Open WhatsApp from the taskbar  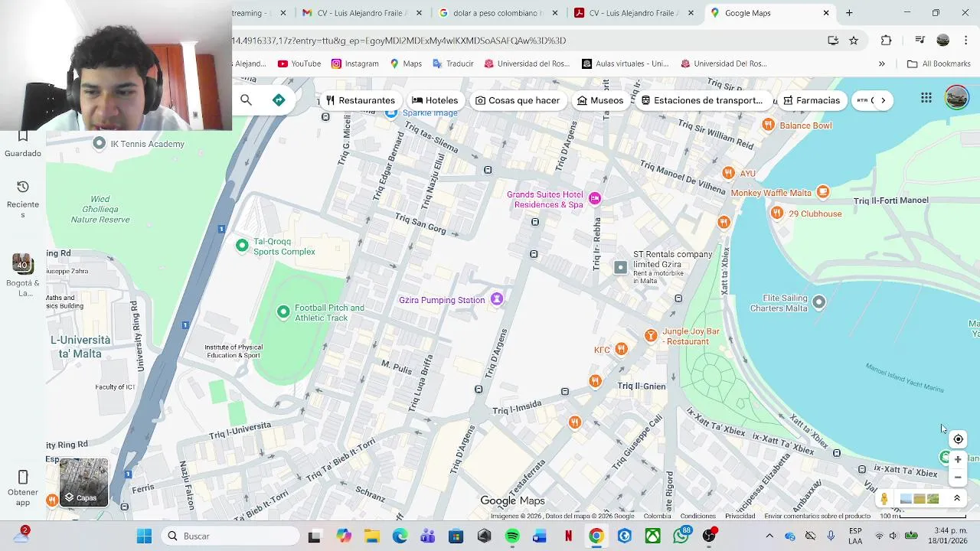(x=681, y=536)
